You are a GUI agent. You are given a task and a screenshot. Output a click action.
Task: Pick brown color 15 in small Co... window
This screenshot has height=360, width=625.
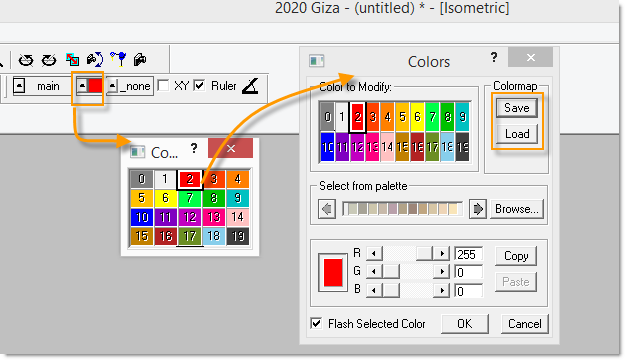[x=142, y=236]
